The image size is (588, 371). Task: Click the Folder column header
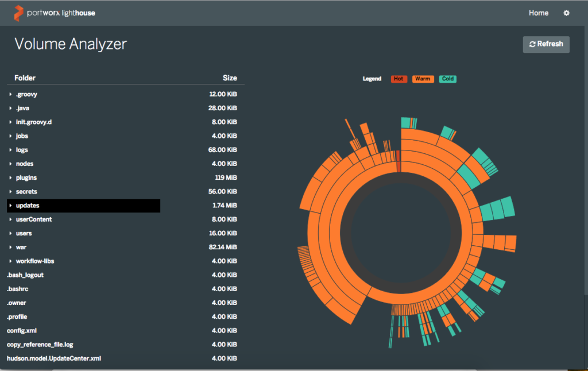coord(25,78)
